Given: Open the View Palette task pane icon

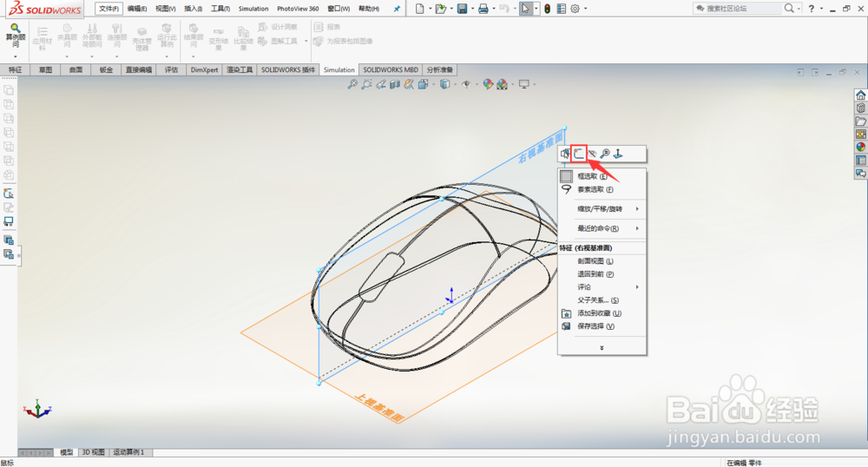Looking at the screenshot, I should pyautogui.click(x=861, y=134).
